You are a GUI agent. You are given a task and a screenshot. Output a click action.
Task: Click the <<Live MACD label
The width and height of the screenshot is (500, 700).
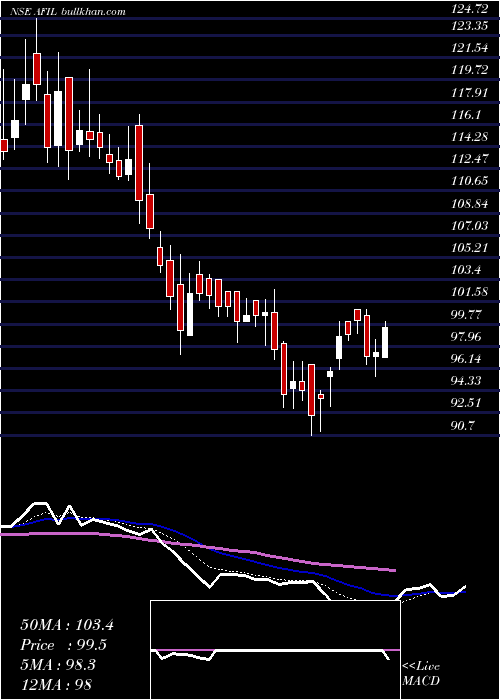pyautogui.click(x=421, y=674)
